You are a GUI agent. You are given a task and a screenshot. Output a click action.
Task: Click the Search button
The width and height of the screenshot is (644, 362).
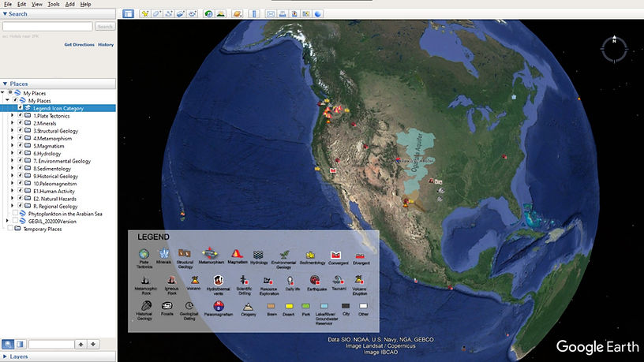click(105, 26)
